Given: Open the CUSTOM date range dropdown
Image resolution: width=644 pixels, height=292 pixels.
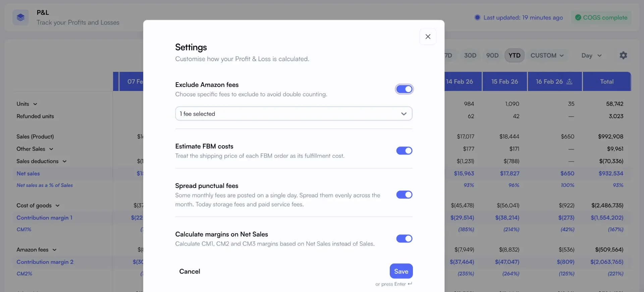Looking at the screenshot, I should [x=547, y=55].
